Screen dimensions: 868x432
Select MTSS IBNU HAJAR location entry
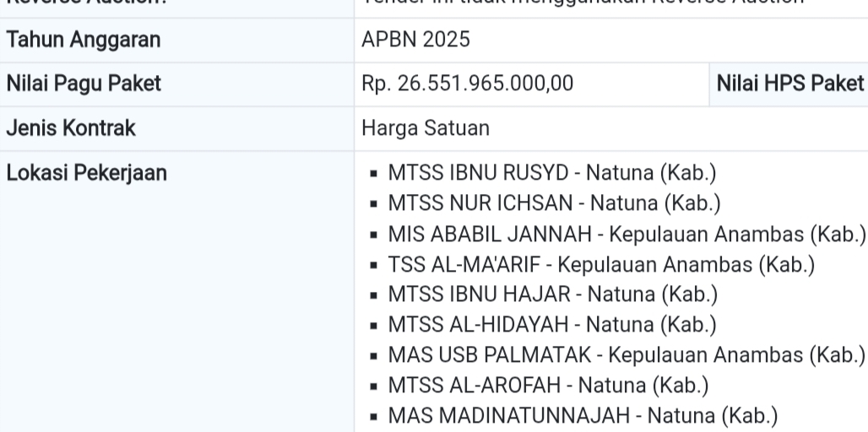click(551, 294)
